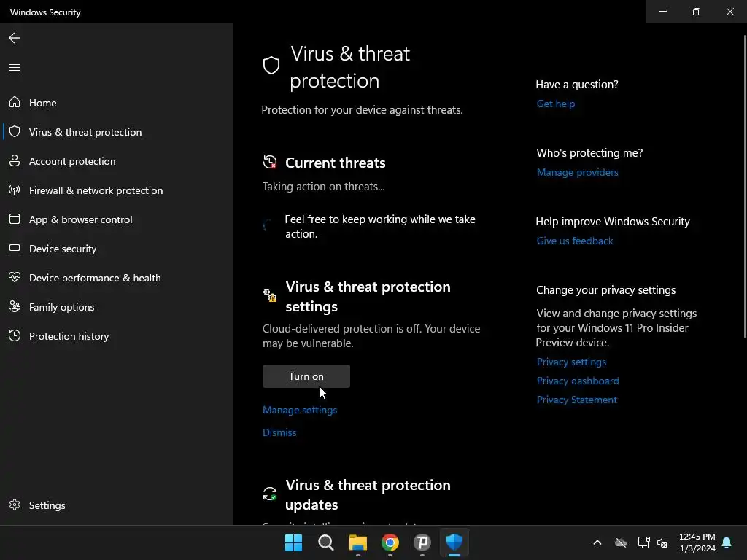Click the person icon for Account protection
This screenshot has width=747, height=560.
tap(15, 160)
